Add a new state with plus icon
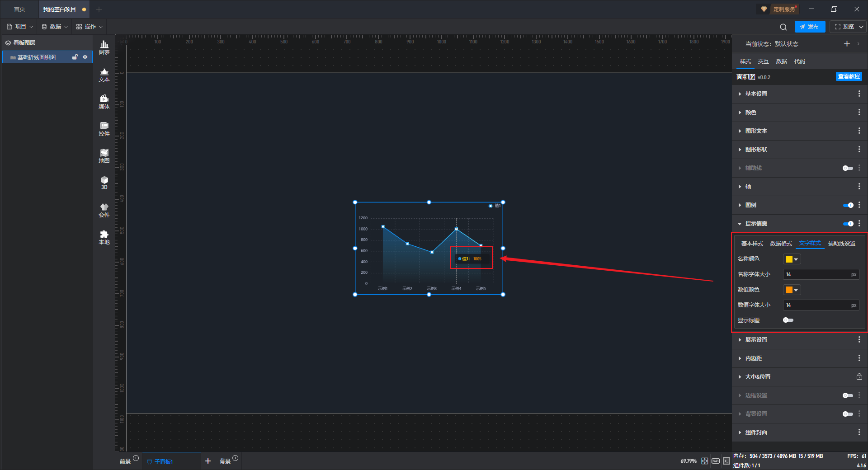The image size is (868, 470). (847, 44)
